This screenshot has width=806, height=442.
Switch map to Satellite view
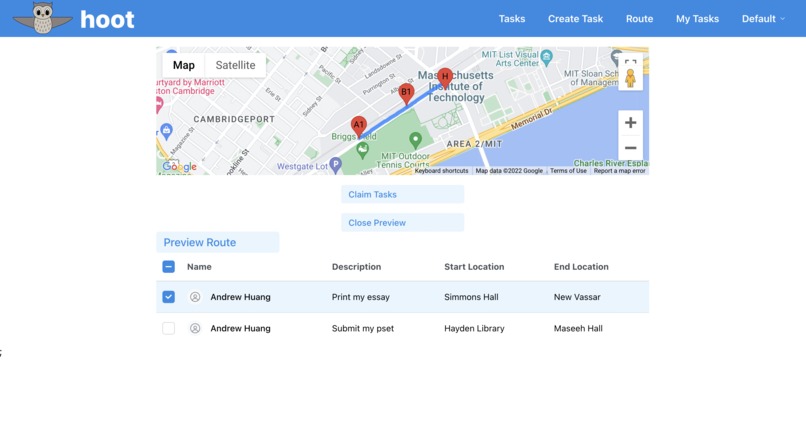coord(235,65)
